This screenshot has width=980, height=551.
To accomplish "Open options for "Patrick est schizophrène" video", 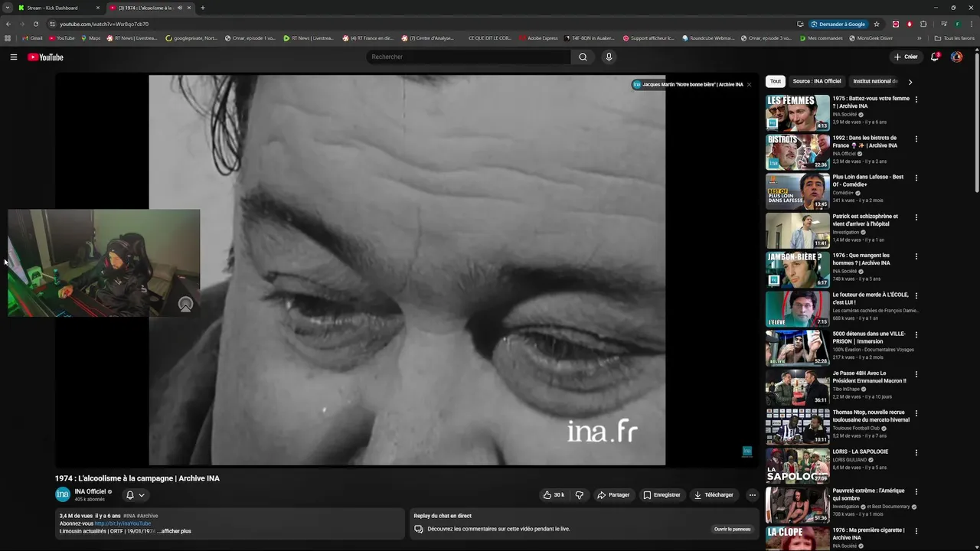I will [x=916, y=217].
